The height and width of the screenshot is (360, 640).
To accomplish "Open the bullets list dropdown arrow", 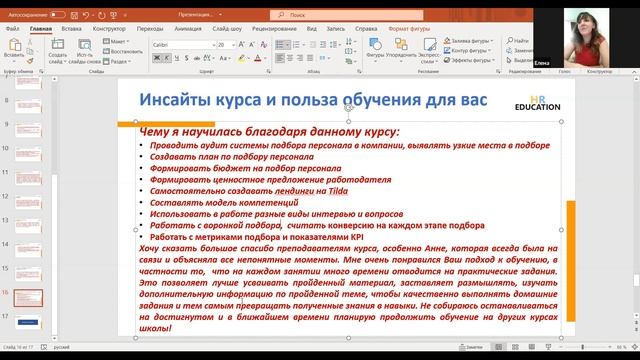I will pyautogui.click(x=288, y=44).
